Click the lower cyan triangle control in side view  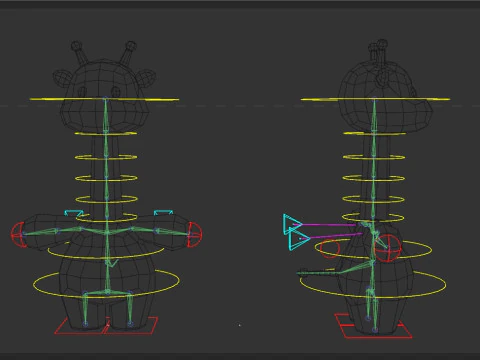(x=299, y=238)
